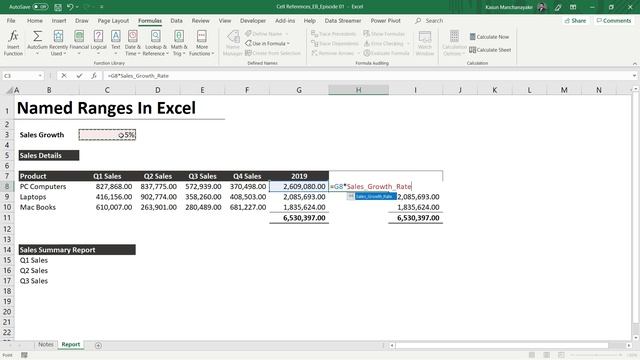Open Math & Trig functions
The height and width of the screenshot is (360, 640).
178,42
